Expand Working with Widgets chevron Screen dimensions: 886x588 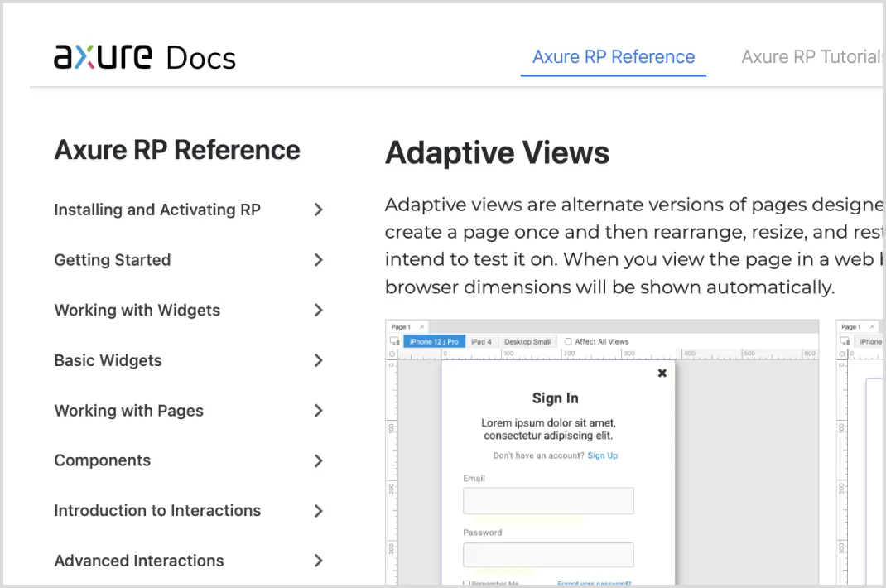(x=318, y=311)
